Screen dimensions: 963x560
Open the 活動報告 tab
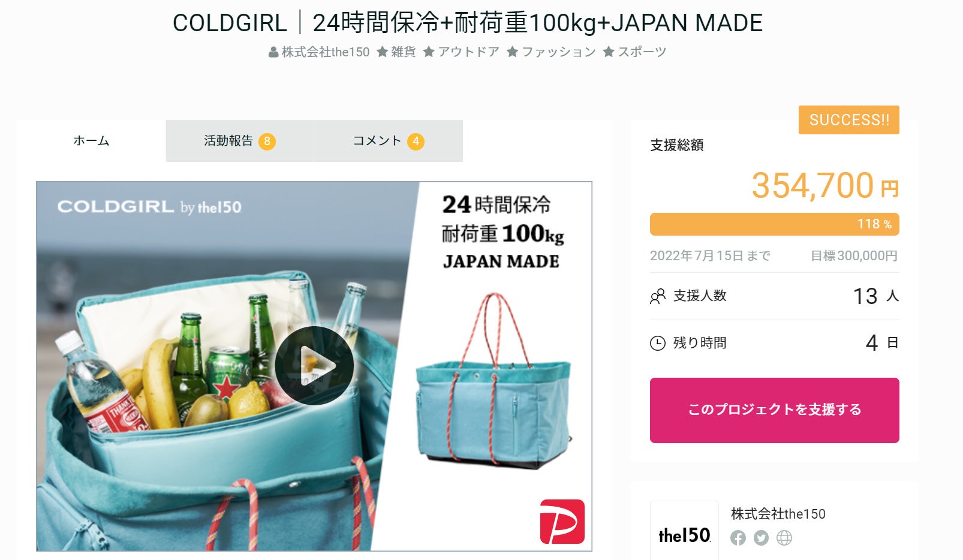point(240,141)
